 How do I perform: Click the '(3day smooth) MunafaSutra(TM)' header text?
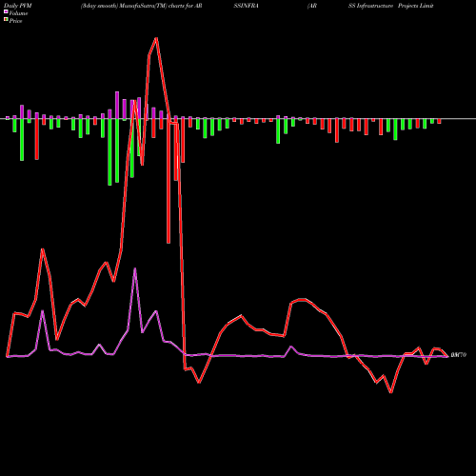pyautogui.click(x=124, y=6)
